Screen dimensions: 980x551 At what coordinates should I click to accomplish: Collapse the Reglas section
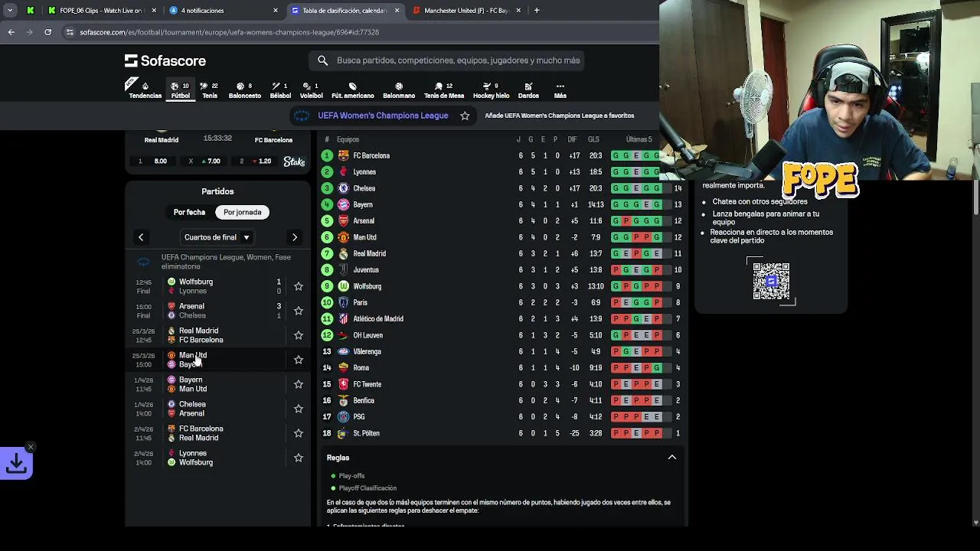(x=672, y=458)
